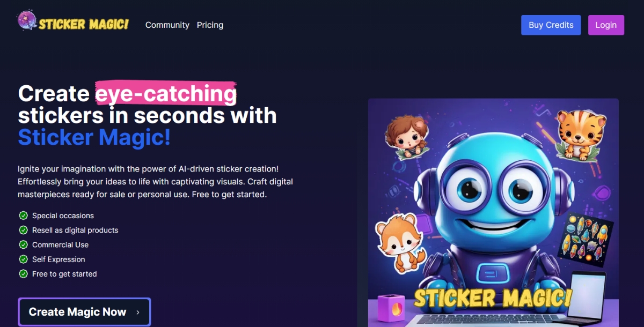The width and height of the screenshot is (644, 327).
Task: Click the fox sticker in hero image
Action: click(x=398, y=243)
